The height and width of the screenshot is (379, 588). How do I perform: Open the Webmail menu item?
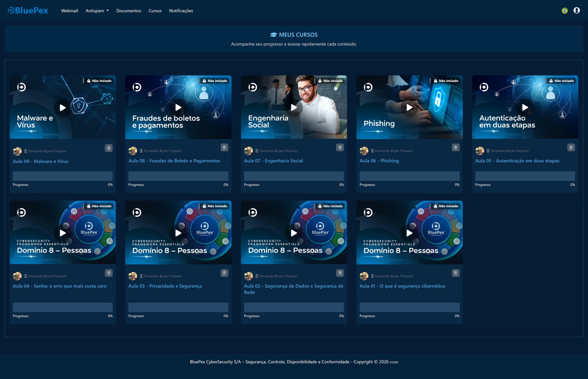coord(70,11)
